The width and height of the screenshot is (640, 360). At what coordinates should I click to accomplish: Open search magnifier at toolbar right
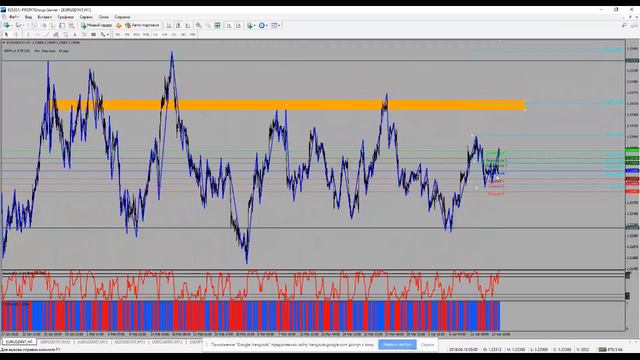coord(624,25)
